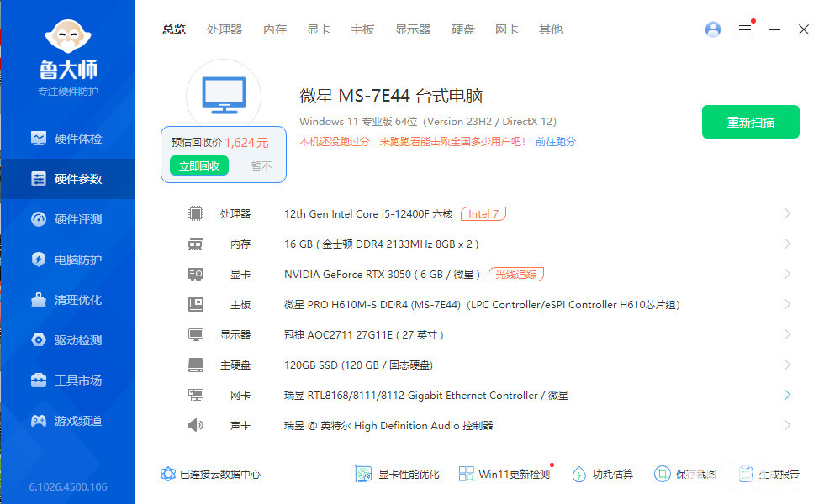Open the hamburger main menu
Screen dimensions: 824x504
[x=745, y=29]
